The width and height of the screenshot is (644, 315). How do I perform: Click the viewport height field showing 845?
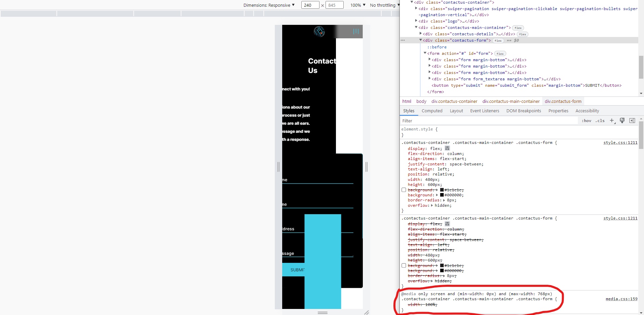(x=335, y=5)
